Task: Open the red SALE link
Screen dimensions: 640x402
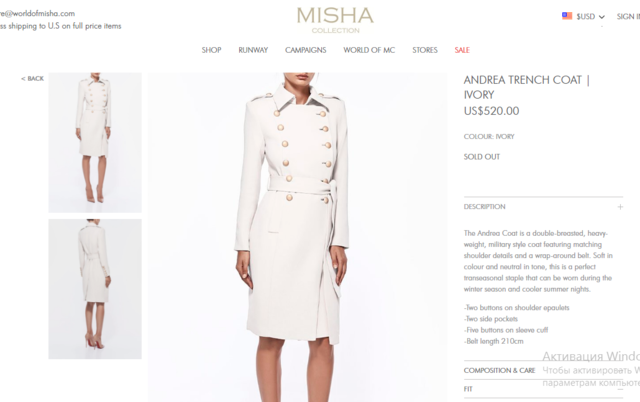Action: coord(462,50)
